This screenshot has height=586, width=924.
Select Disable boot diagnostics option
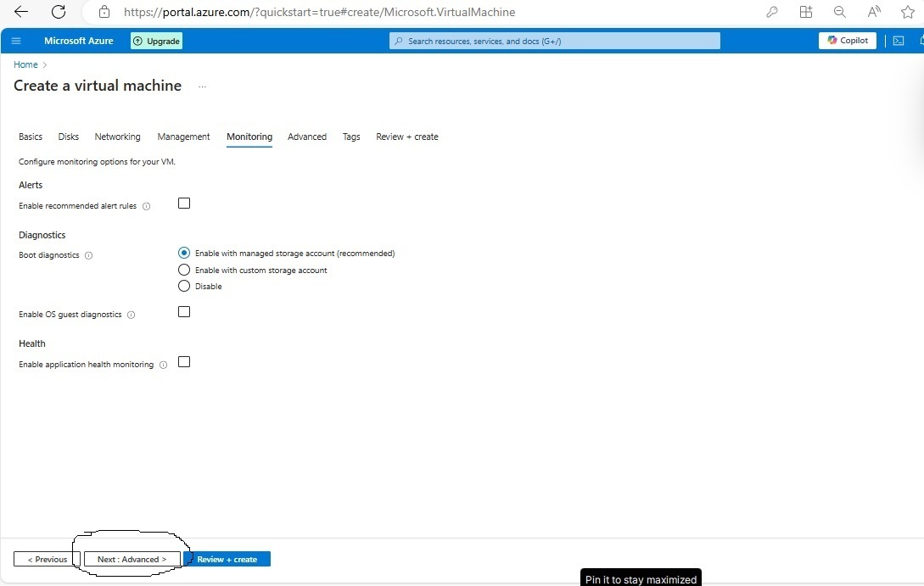(x=184, y=286)
